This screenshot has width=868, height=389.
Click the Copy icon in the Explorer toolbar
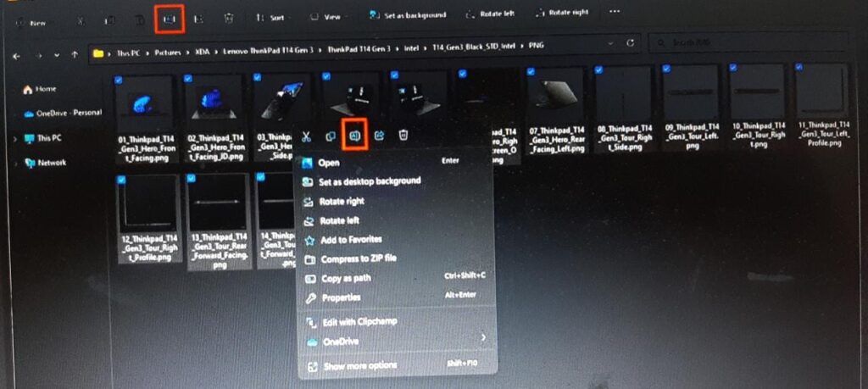point(109,20)
